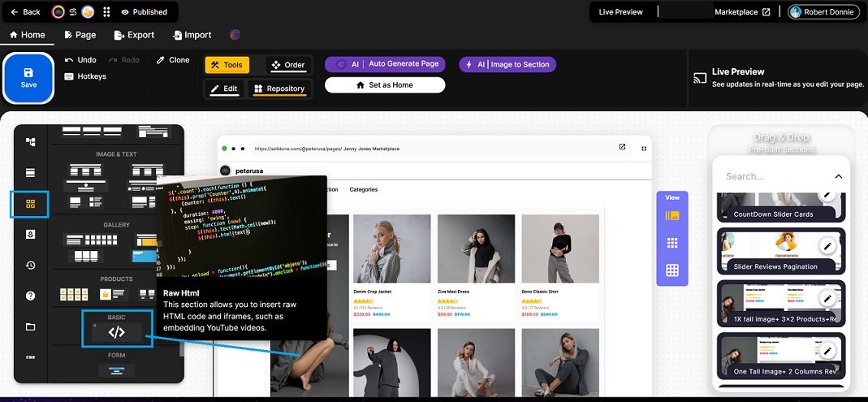Undo the last change
868x402 pixels.
point(80,60)
